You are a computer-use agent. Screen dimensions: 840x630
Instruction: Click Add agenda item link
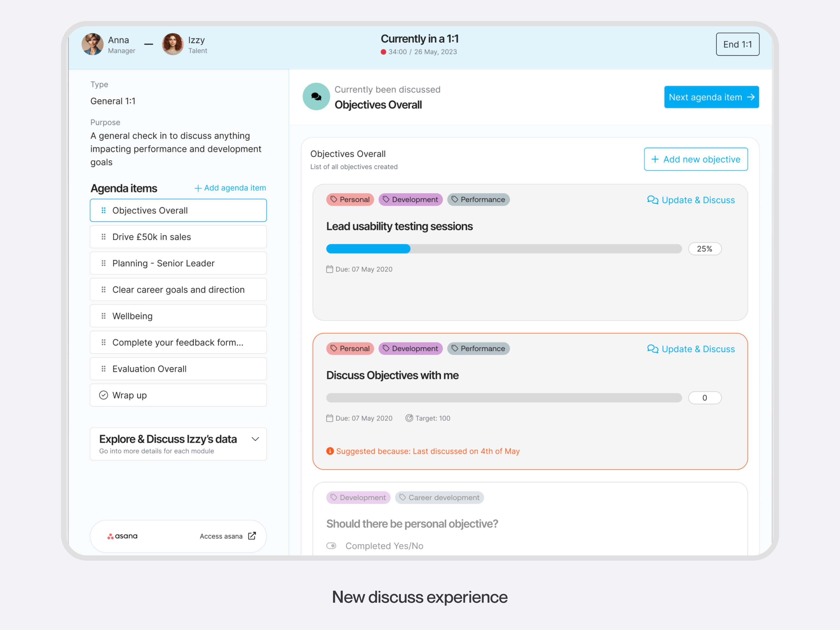click(x=230, y=188)
